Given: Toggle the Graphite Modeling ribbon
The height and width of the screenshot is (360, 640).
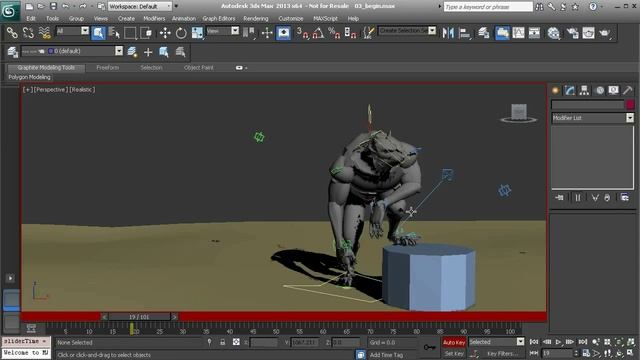Looking at the screenshot, I should (502, 33).
